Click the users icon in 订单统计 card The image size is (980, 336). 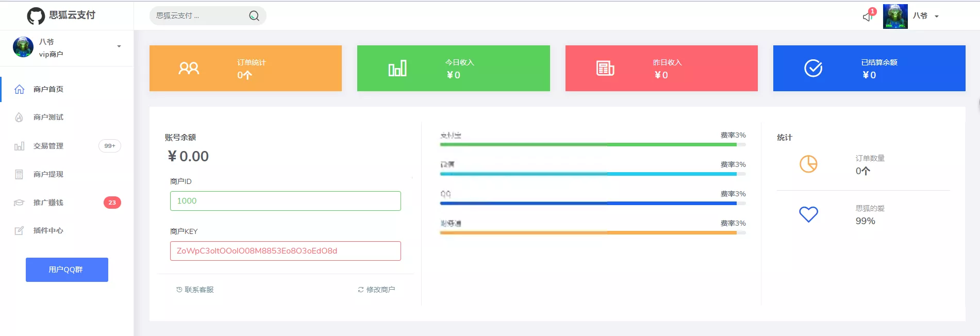coord(189,69)
